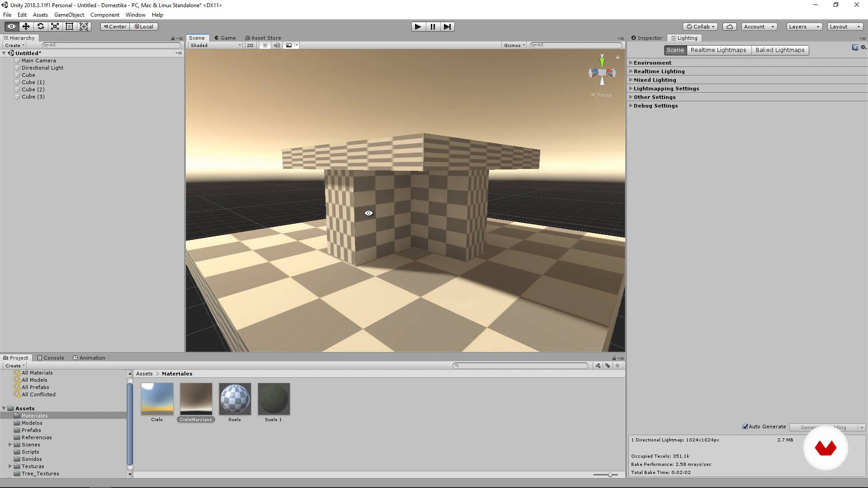This screenshot has height=488, width=868.
Task: Lock the Project panel
Action: (614, 358)
